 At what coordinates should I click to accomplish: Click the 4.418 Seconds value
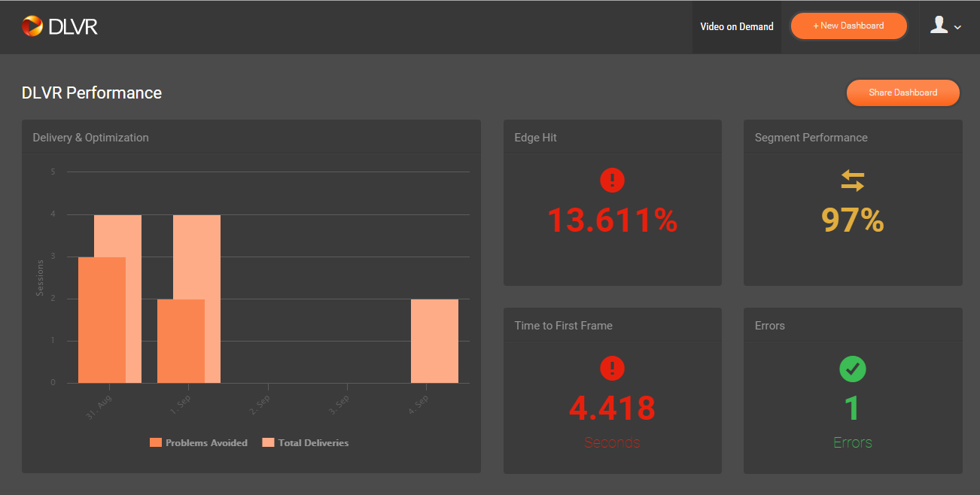click(x=612, y=408)
